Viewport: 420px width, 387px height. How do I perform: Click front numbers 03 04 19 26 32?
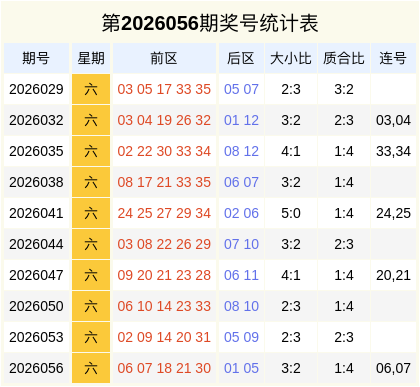pos(164,120)
